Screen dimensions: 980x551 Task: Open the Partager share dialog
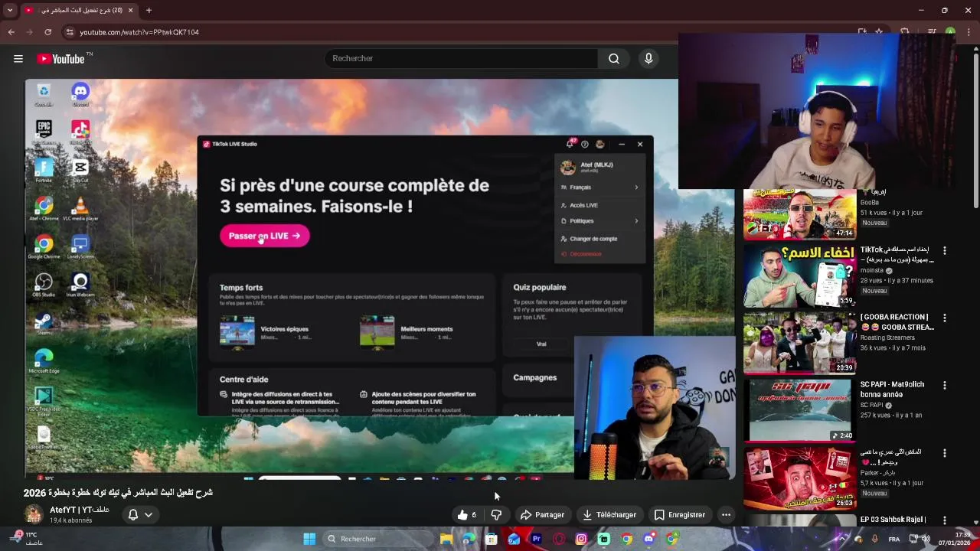coord(542,515)
